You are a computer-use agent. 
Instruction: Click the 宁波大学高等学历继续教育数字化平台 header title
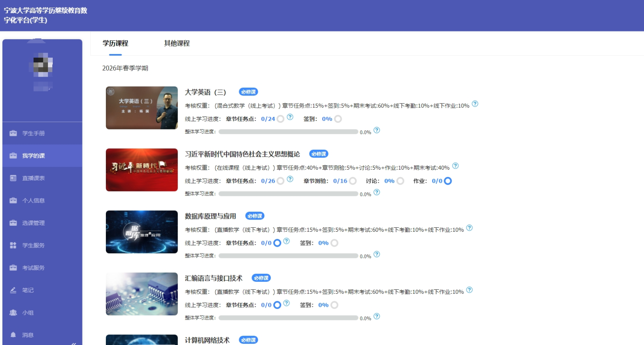pos(45,15)
